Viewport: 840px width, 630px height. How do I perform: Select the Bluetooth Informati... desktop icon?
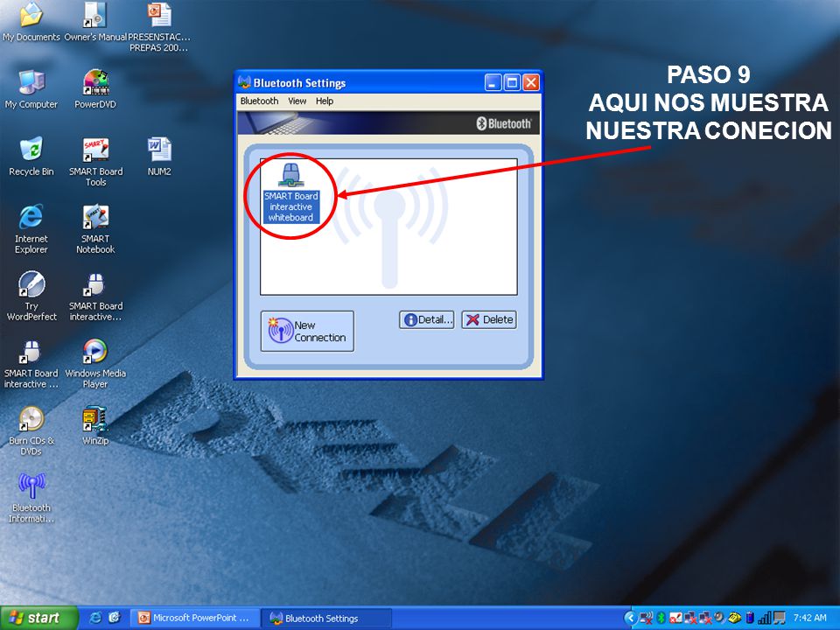31,498
